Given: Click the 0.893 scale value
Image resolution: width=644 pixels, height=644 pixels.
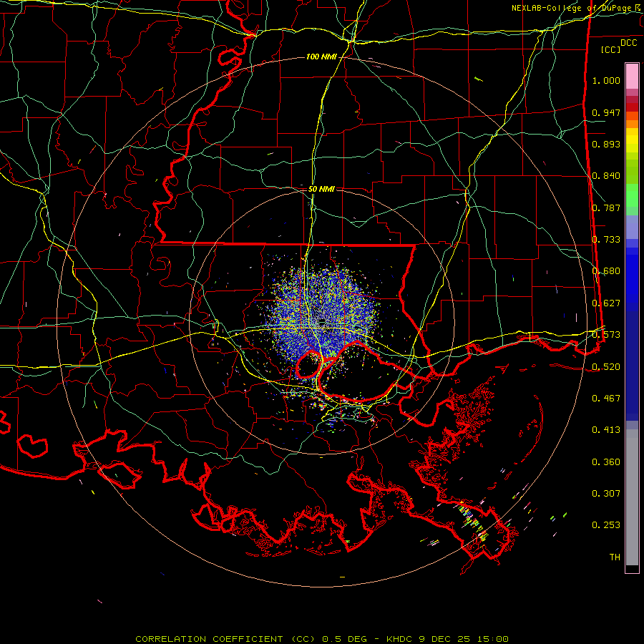Looking at the screenshot, I should pos(606,144).
